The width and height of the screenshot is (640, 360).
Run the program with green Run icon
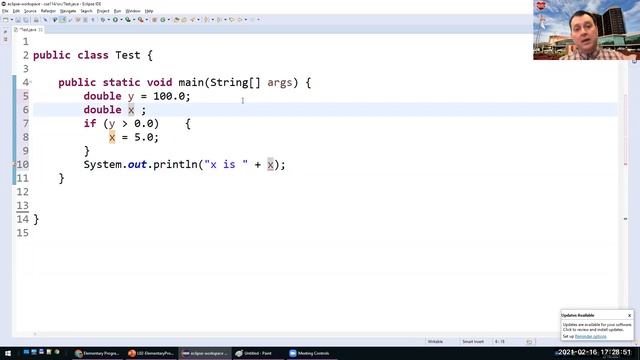point(116,20)
